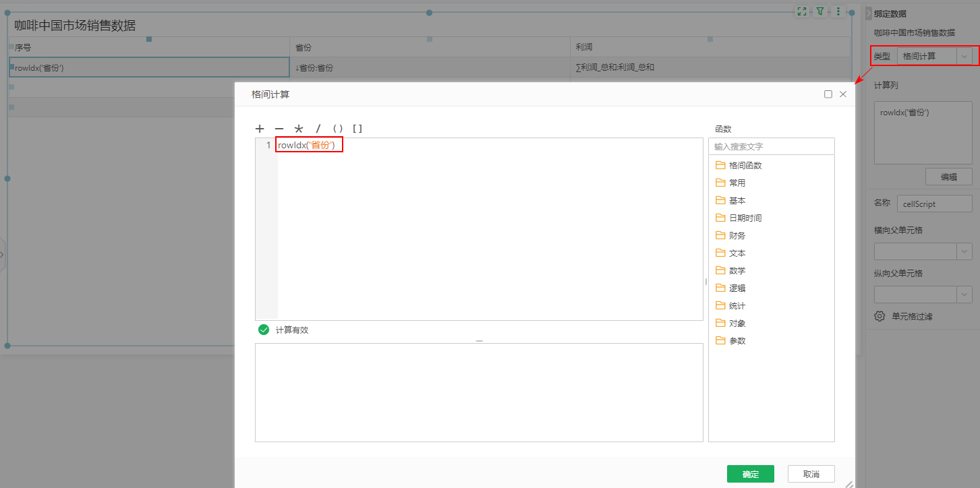Image resolution: width=980 pixels, height=488 pixels.
Task: Open the 基本 function folder
Action: pyautogui.click(x=730, y=200)
